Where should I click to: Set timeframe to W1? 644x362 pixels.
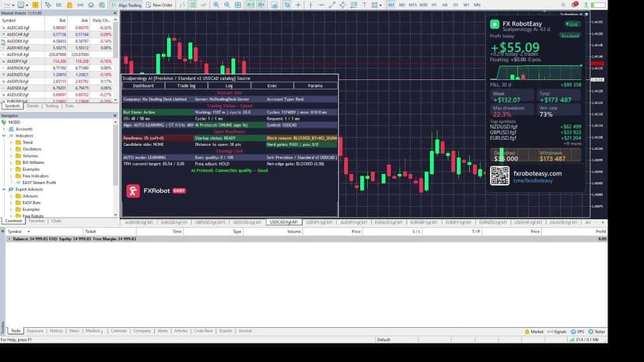tap(466, 5)
